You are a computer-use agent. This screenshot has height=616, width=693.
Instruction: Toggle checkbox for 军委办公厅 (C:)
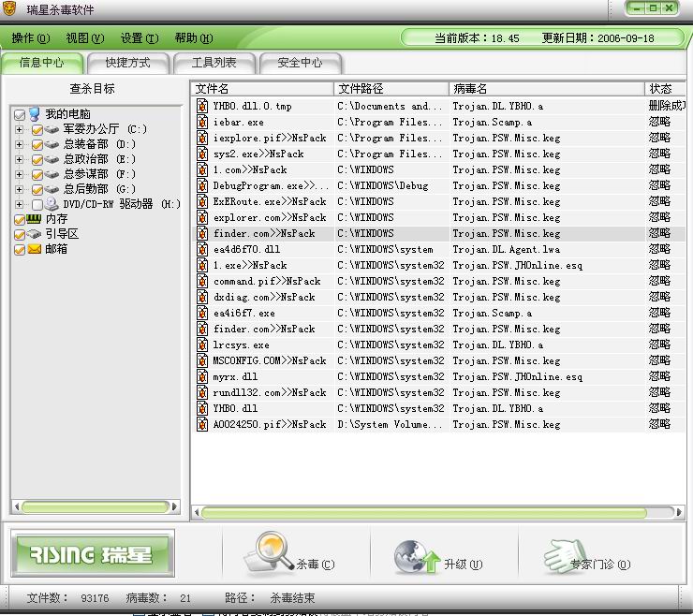tap(37, 129)
